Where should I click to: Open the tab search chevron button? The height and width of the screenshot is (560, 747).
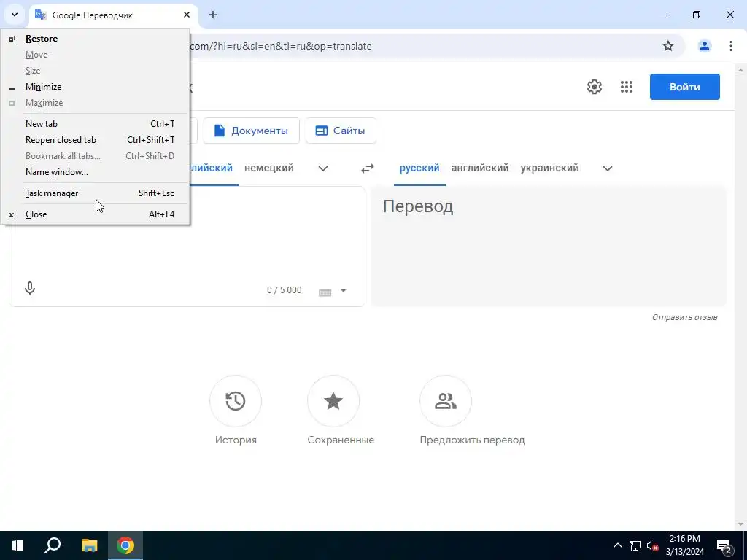pyautogui.click(x=15, y=15)
